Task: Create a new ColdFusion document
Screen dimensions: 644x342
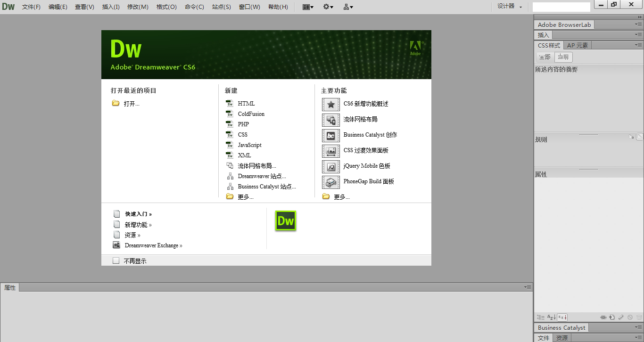Action: click(251, 114)
